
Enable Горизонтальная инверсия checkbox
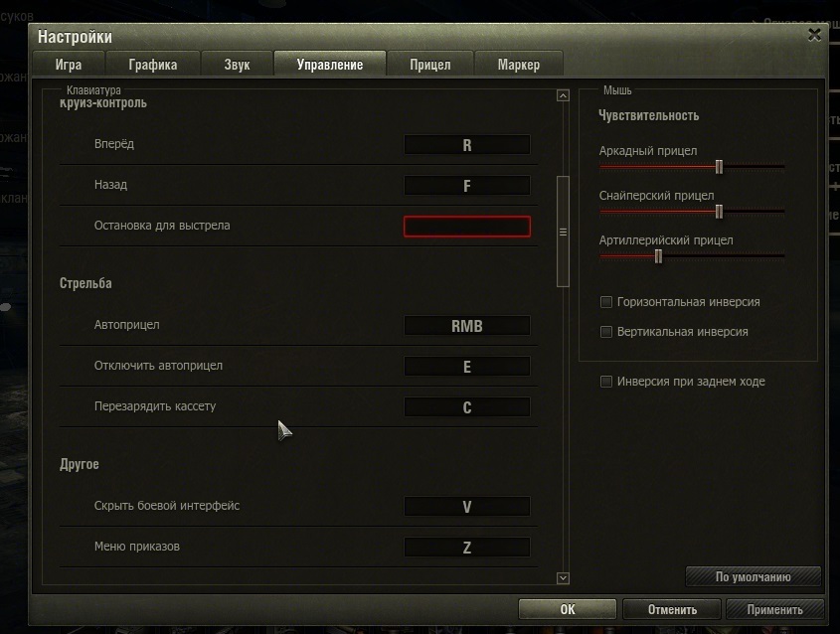point(606,302)
